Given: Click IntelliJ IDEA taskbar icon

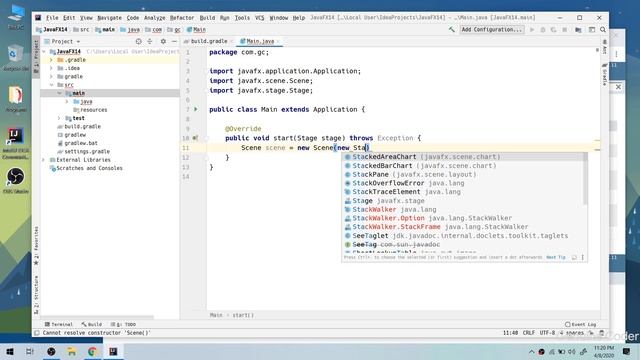Looking at the screenshot, I should pyautogui.click(x=113, y=351).
